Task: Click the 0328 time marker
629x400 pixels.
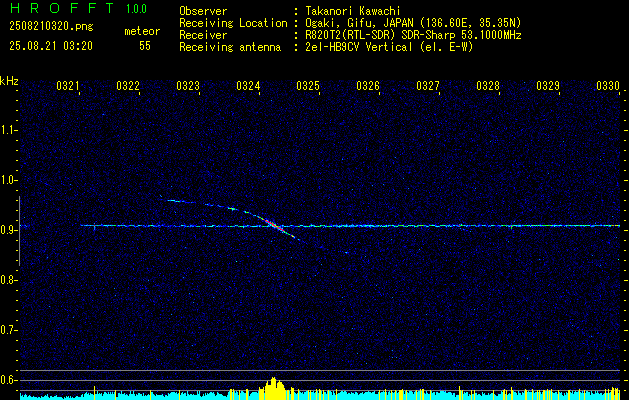Action: click(x=488, y=85)
